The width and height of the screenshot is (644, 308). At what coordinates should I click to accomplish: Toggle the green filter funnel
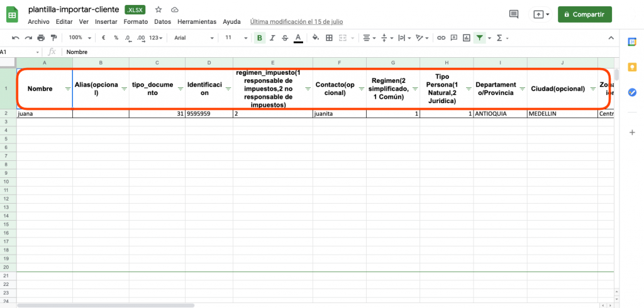(x=479, y=38)
